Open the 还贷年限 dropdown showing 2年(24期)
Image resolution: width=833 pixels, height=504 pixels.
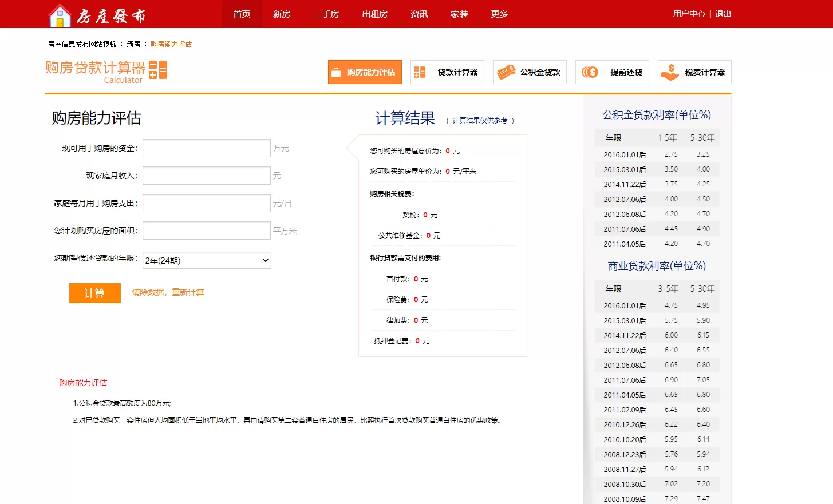click(207, 260)
